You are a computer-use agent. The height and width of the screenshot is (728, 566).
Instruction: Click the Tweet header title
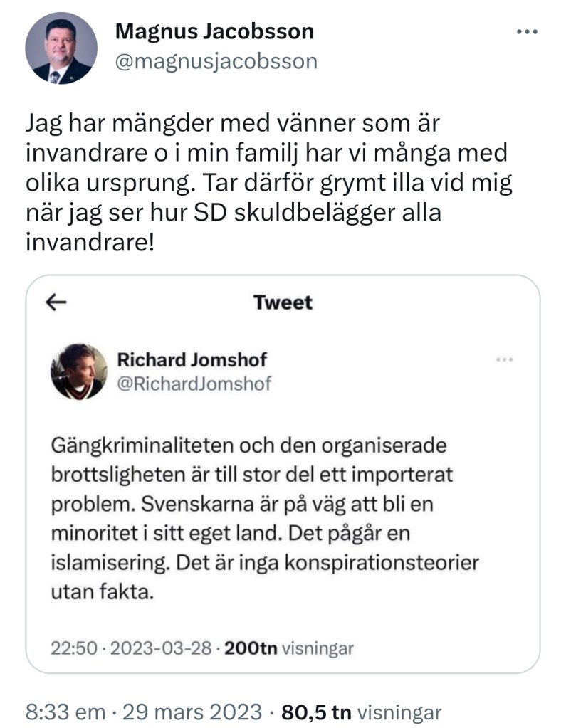[x=283, y=302]
